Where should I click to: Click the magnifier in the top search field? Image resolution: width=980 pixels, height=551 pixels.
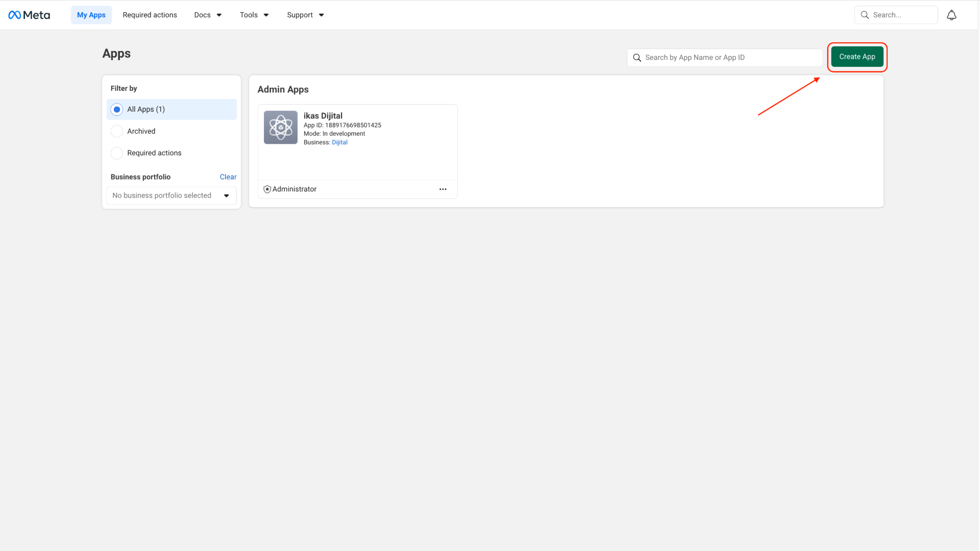(x=865, y=15)
